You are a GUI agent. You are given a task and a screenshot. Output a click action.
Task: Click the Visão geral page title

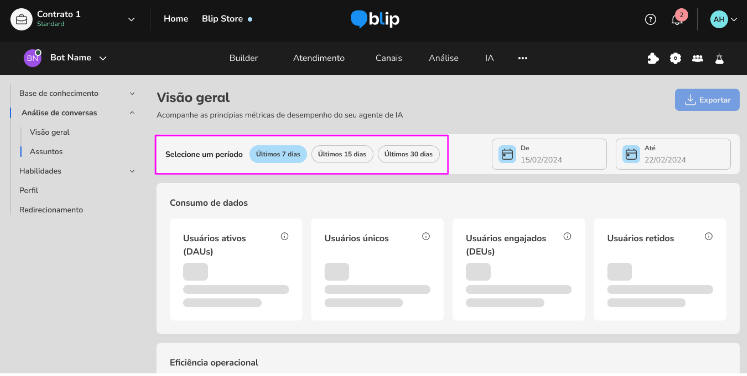click(x=193, y=98)
